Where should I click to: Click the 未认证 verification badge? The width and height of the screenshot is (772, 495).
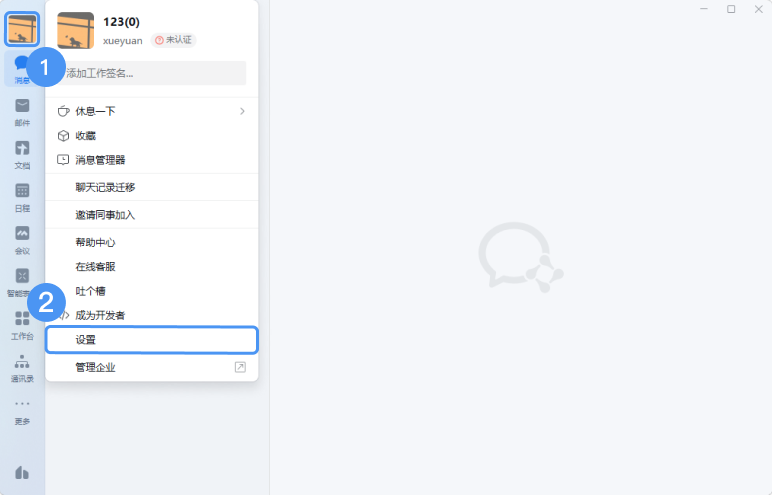[x=173, y=40]
